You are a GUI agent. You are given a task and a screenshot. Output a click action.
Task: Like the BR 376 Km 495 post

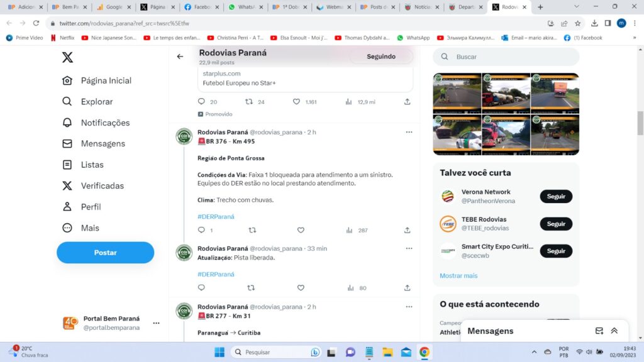(301, 230)
